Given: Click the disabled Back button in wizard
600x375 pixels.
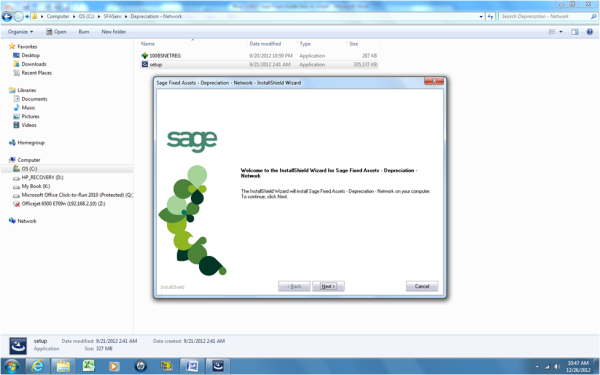Looking at the screenshot, I should pos(294,286).
